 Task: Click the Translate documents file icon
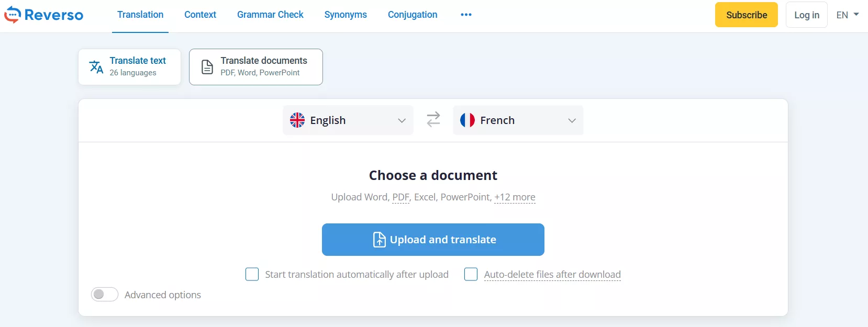click(207, 67)
